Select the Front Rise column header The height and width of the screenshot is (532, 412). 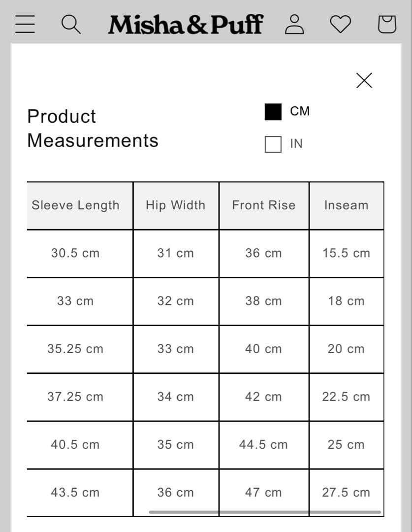pos(263,205)
